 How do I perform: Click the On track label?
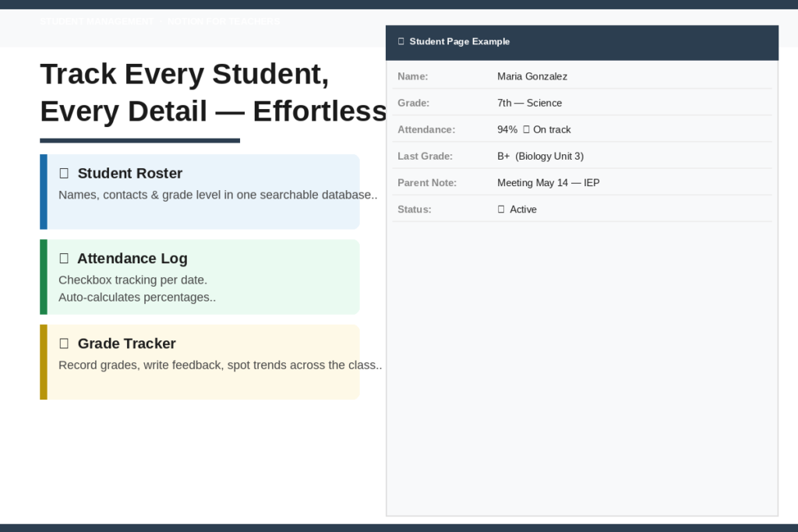coord(552,130)
